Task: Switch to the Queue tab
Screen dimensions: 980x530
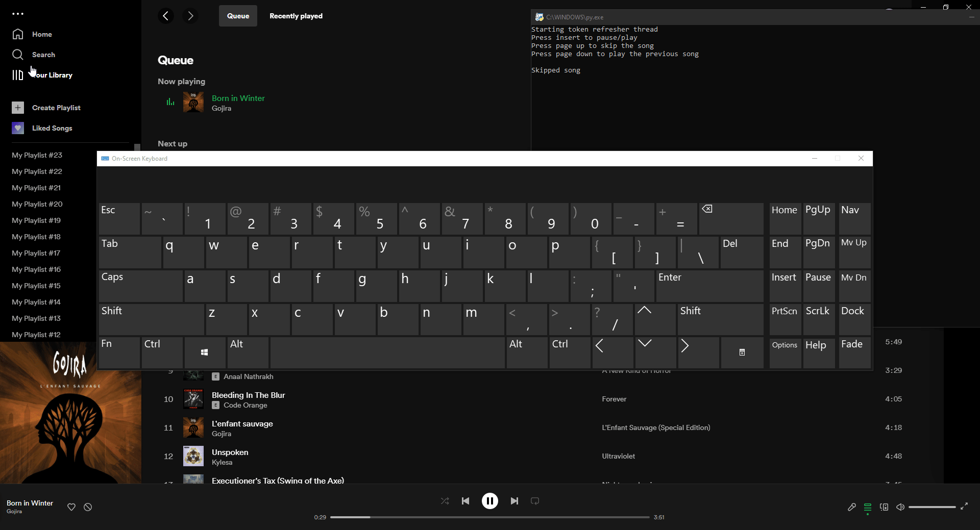Action: (238, 16)
